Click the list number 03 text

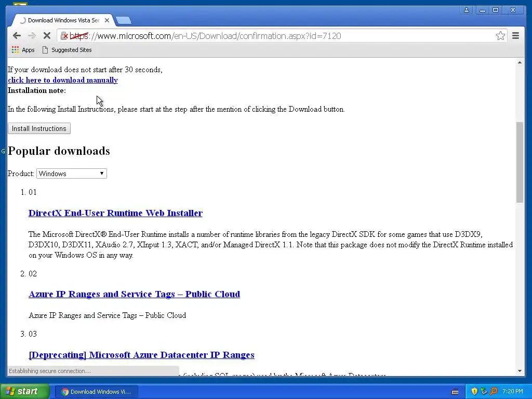33,334
